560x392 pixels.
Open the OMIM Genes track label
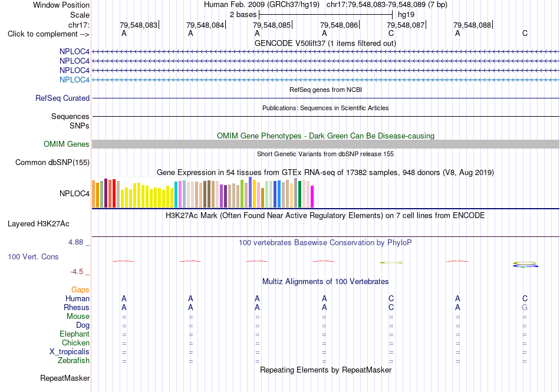point(67,144)
